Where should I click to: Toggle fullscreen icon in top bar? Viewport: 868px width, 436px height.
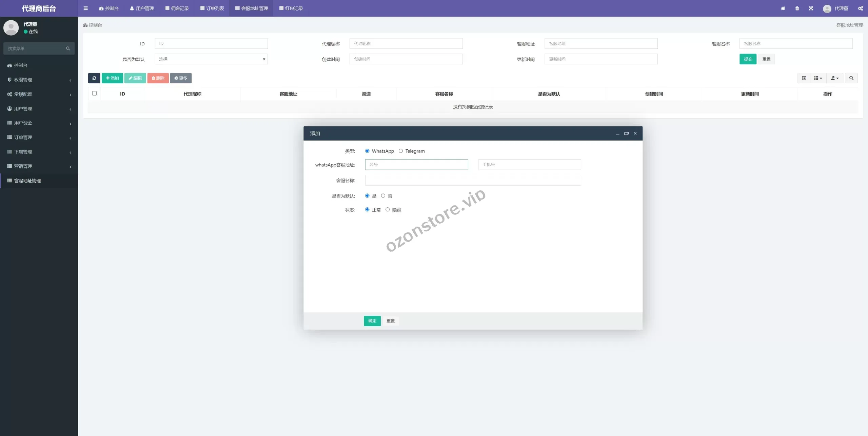pos(811,8)
